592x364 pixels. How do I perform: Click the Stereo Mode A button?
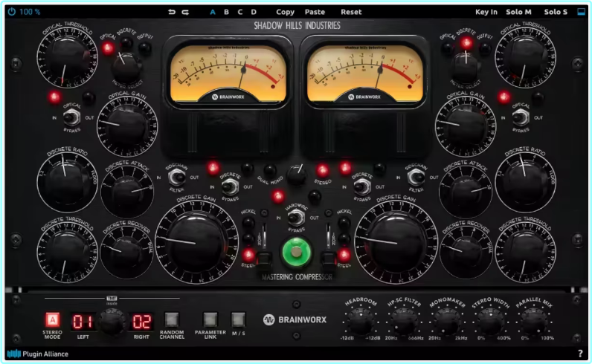coord(53,320)
